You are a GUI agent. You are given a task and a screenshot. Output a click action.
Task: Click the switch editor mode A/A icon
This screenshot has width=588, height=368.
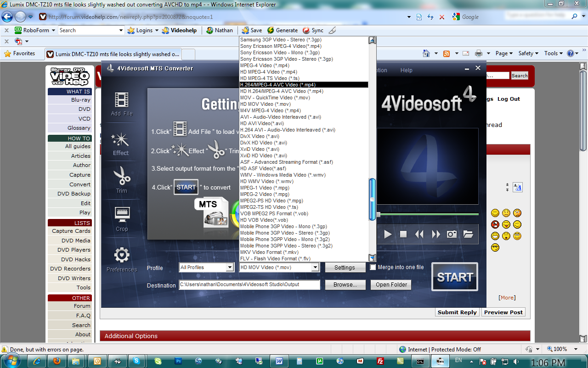[x=518, y=187]
